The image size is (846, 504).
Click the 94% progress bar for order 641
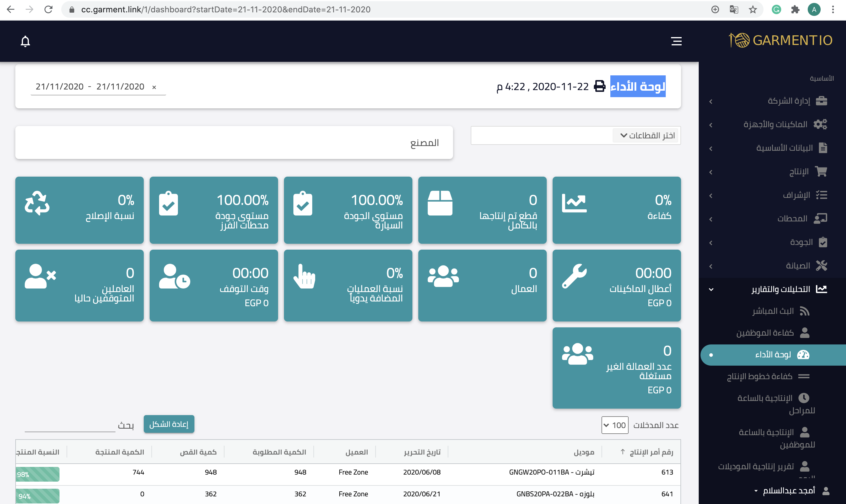(x=38, y=496)
